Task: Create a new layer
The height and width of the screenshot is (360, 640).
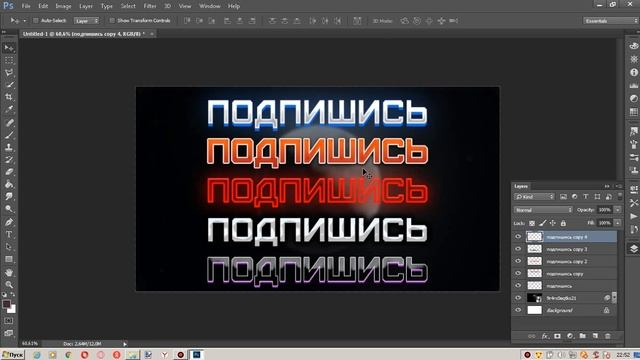Action: pos(595,336)
